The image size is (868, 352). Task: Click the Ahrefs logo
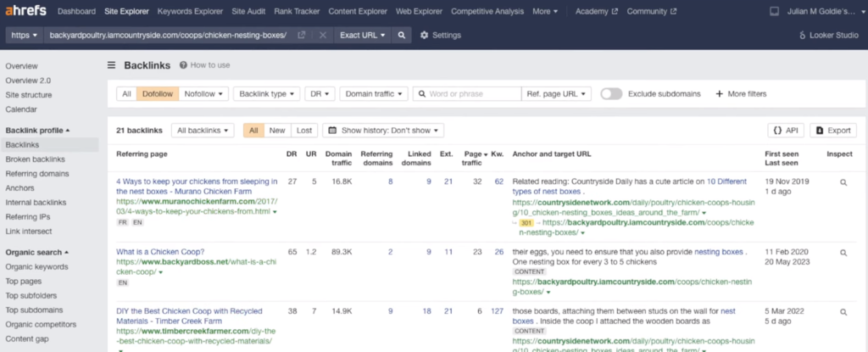tap(26, 11)
